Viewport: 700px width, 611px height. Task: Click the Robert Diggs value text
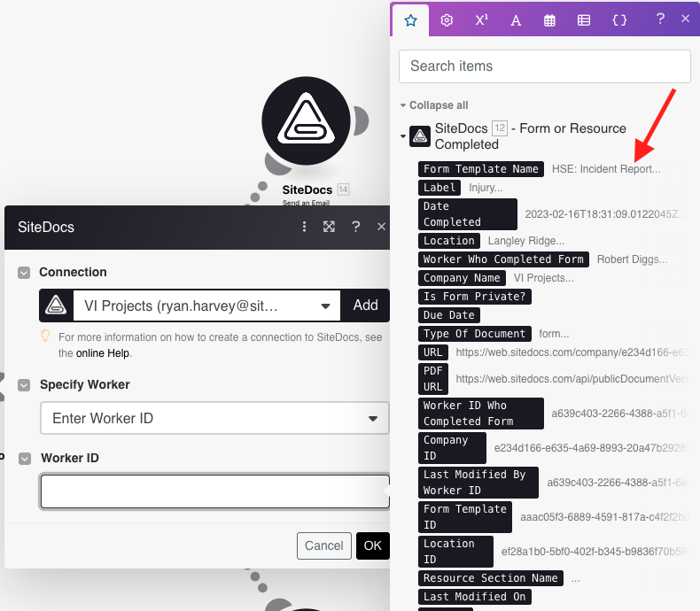[x=632, y=259]
